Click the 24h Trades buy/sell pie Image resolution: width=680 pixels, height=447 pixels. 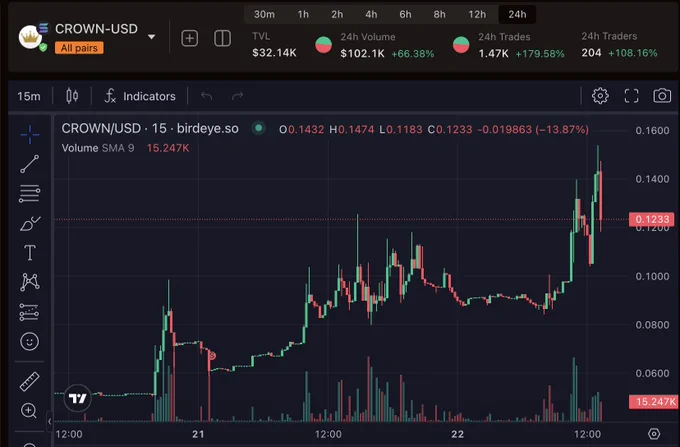click(x=461, y=45)
